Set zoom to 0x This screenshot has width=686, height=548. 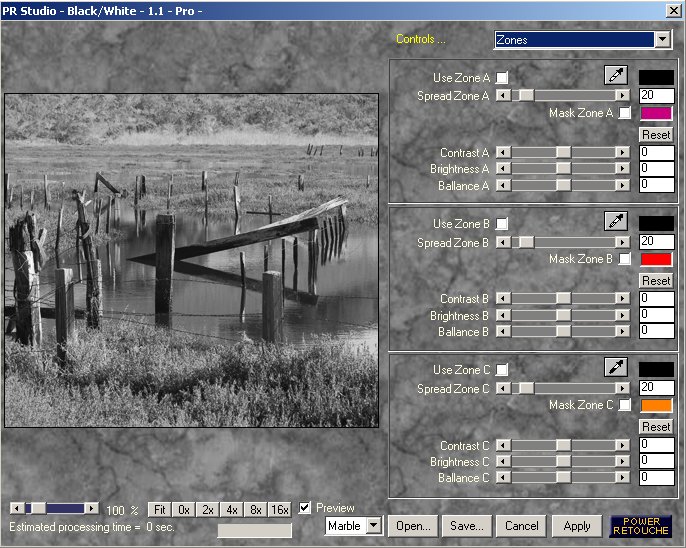(x=184, y=510)
